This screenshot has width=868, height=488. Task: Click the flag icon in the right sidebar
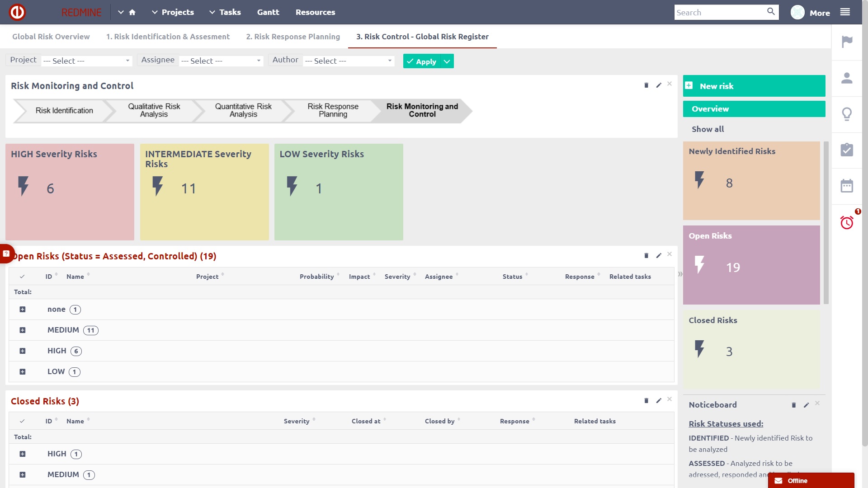click(x=848, y=41)
